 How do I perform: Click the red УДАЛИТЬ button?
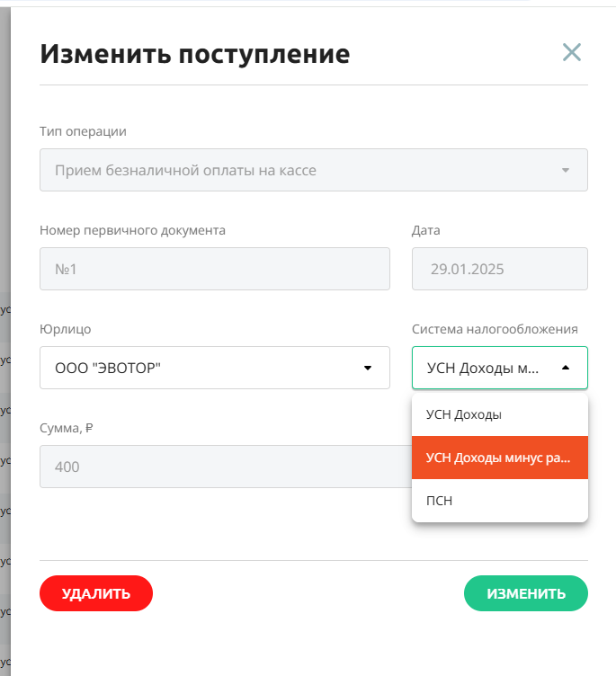tap(96, 593)
